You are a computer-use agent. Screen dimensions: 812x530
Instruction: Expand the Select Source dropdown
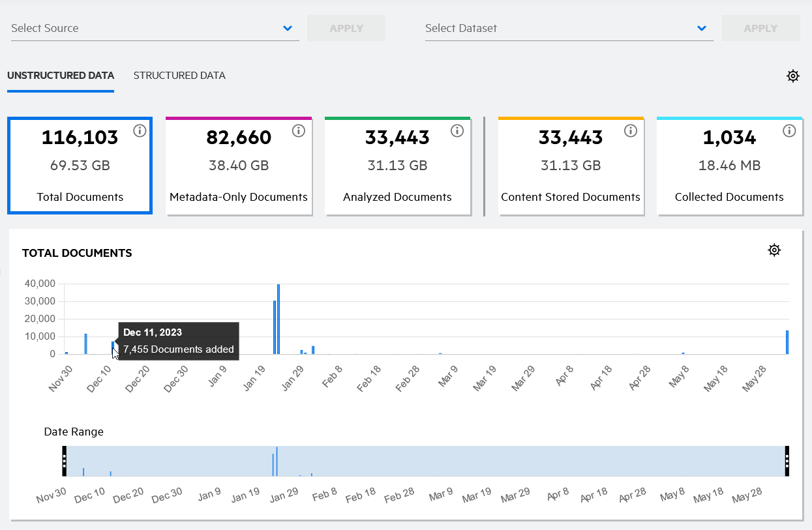coord(288,28)
